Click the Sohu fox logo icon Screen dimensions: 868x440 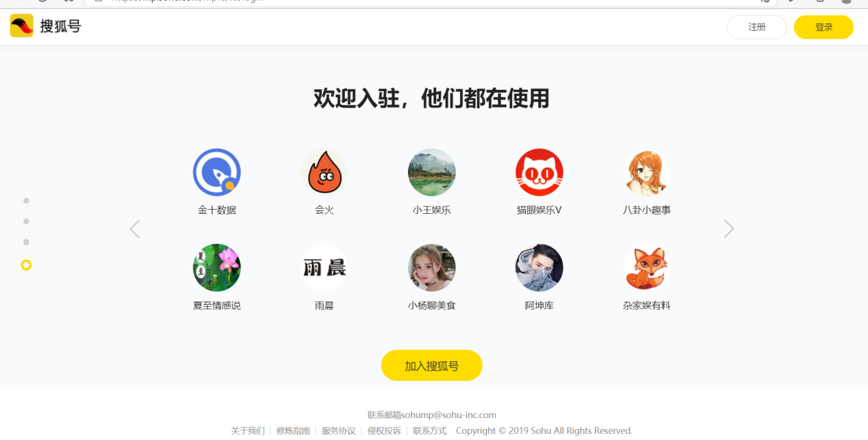tap(22, 26)
